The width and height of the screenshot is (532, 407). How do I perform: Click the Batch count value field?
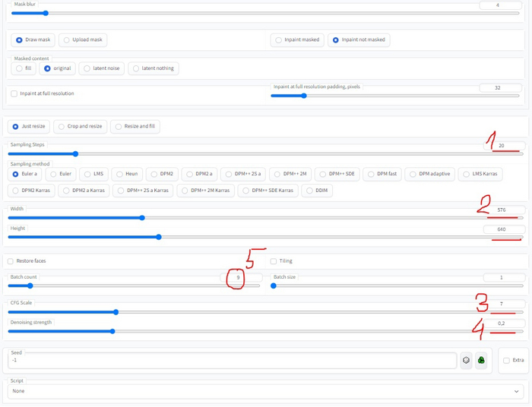[241, 278]
